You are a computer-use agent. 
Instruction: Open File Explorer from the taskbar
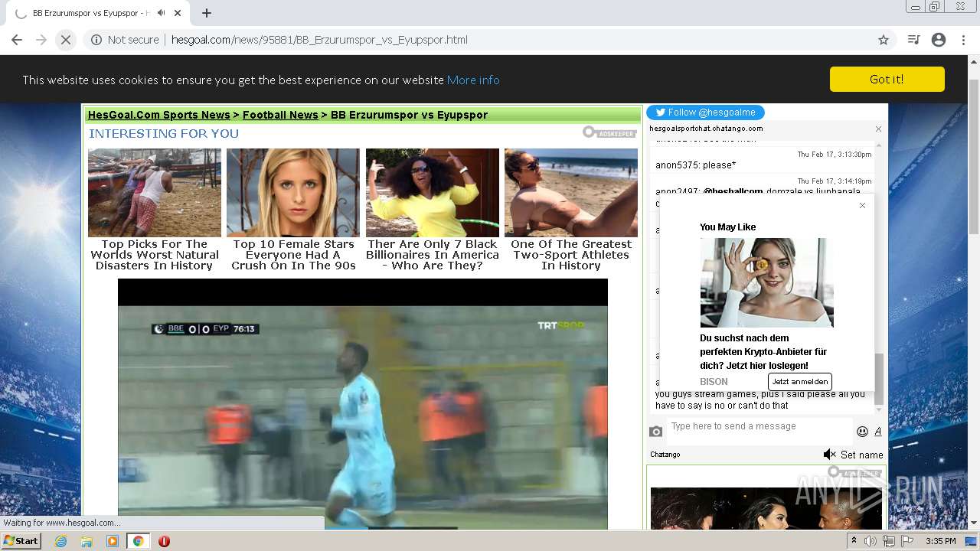pos(87,541)
